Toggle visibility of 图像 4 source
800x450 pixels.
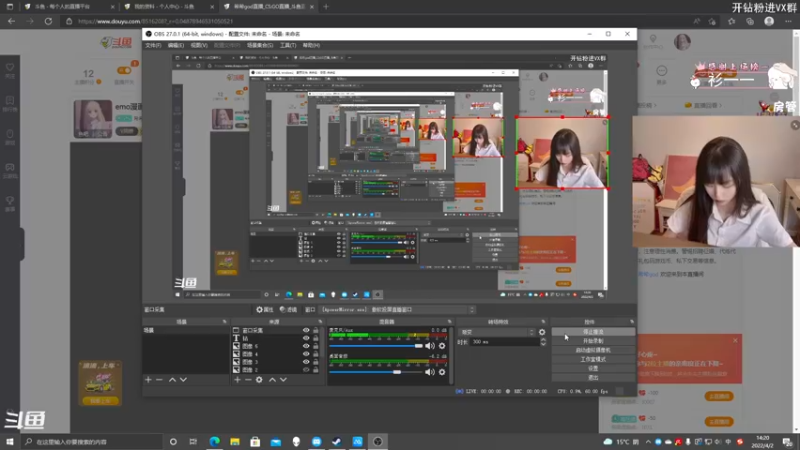pyautogui.click(x=306, y=354)
